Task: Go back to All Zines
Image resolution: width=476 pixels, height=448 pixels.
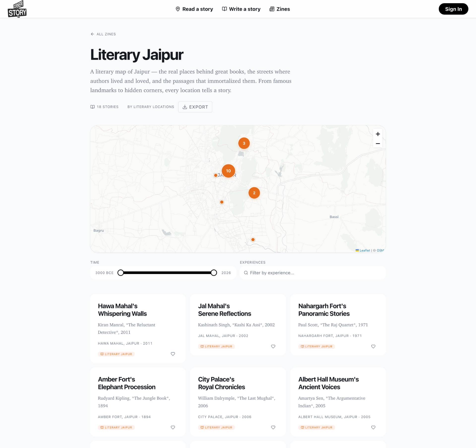Action: tap(103, 34)
